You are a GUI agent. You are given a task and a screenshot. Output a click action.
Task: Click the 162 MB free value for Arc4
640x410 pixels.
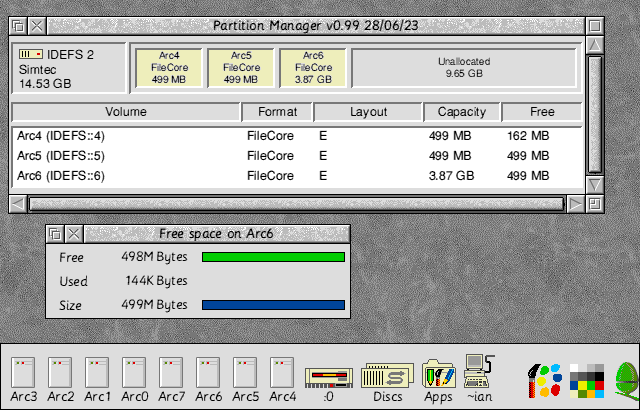[x=528, y=136]
